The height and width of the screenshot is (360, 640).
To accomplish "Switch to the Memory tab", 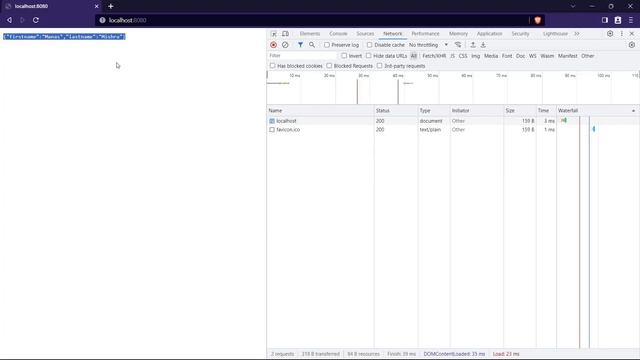I will coord(458,34).
